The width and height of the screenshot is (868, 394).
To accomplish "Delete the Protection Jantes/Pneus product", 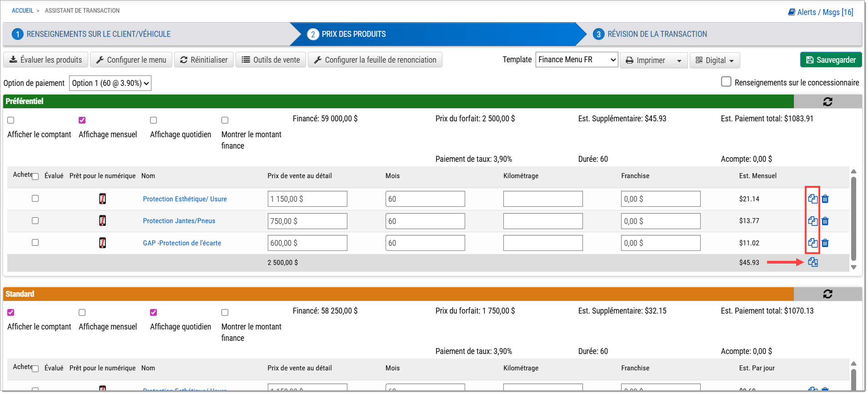I will pyautogui.click(x=825, y=221).
